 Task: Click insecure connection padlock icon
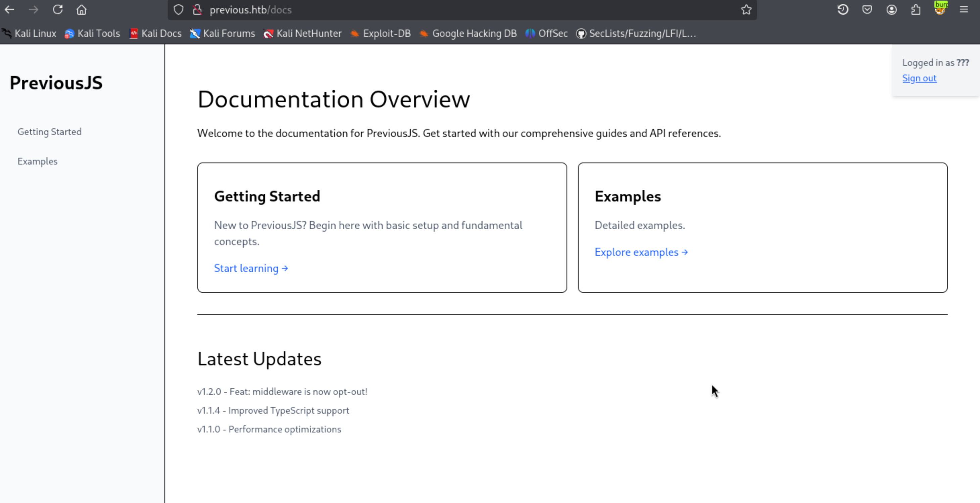(197, 9)
